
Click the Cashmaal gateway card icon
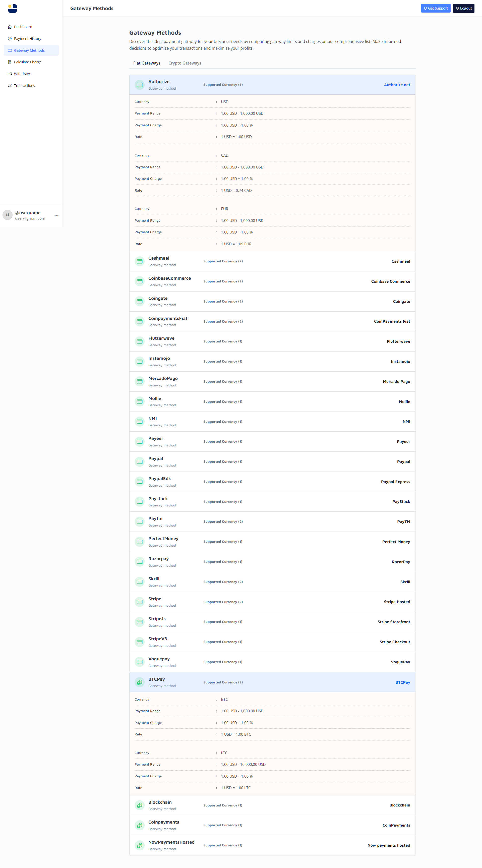(139, 261)
